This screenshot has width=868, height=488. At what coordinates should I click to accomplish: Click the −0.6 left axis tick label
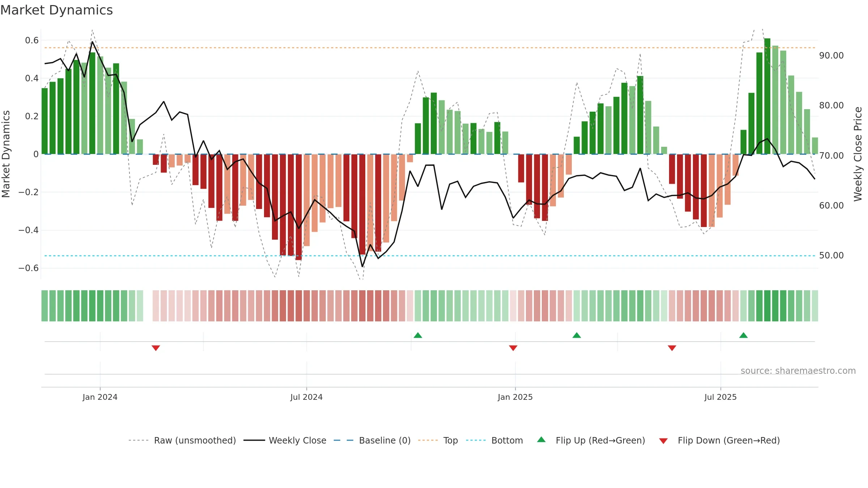28,268
